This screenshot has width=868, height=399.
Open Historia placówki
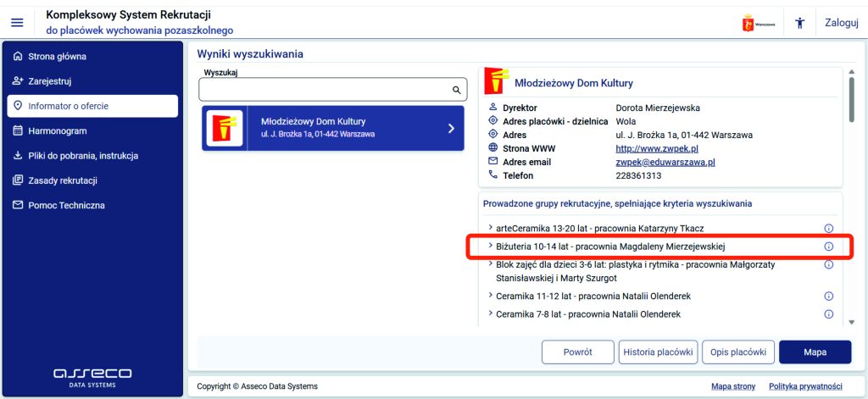click(658, 352)
